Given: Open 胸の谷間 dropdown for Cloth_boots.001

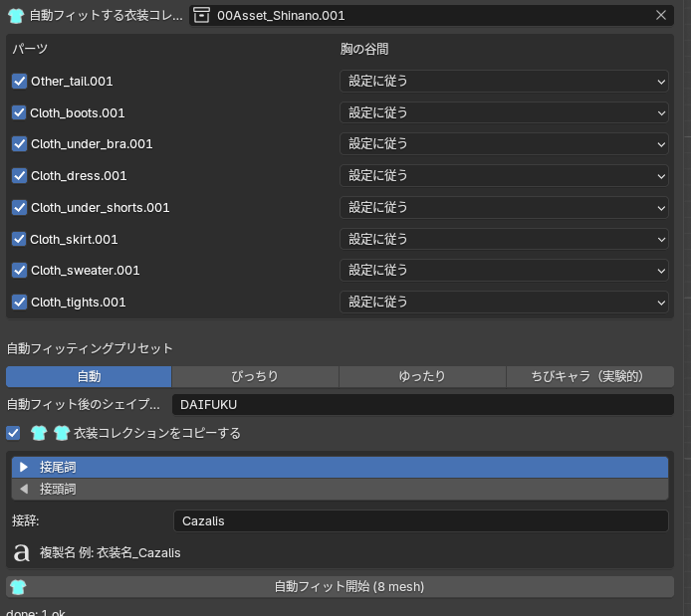Looking at the screenshot, I should 504,112.
